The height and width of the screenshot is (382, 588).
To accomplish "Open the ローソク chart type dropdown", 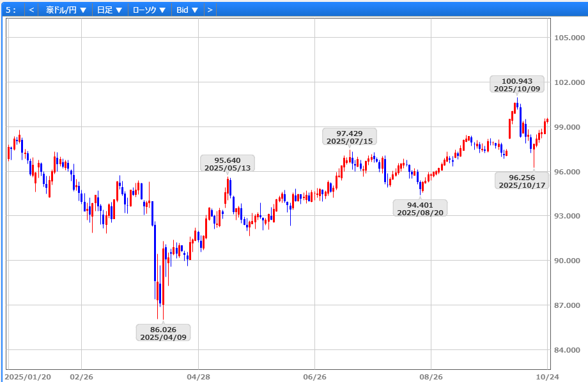I will point(148,10).
